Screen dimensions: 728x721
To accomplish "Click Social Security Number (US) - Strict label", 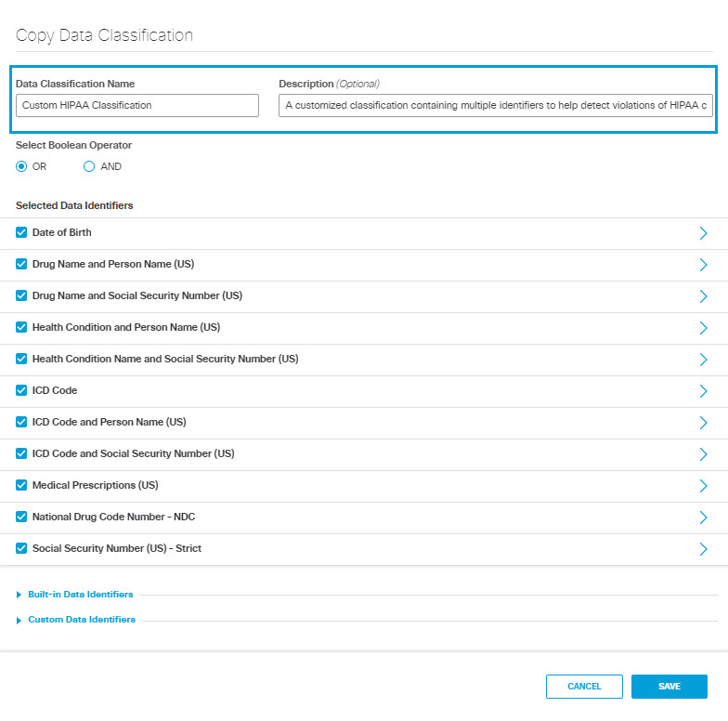I will [117, 548].
